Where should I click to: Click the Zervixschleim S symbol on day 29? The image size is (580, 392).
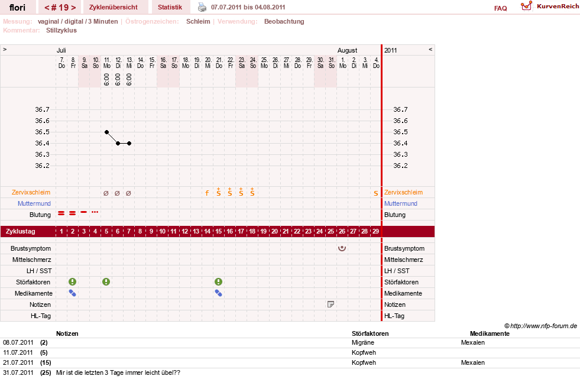pos(376,193)
